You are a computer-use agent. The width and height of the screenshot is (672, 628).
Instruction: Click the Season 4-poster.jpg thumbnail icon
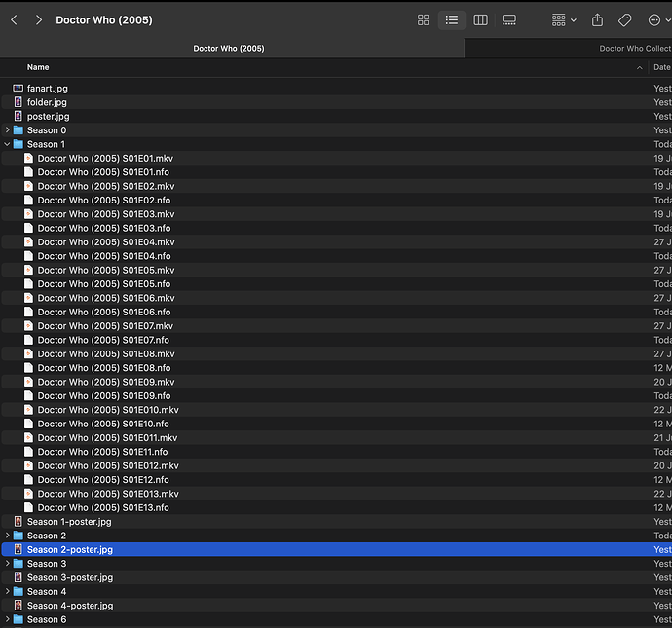click(x=18, y=606)
